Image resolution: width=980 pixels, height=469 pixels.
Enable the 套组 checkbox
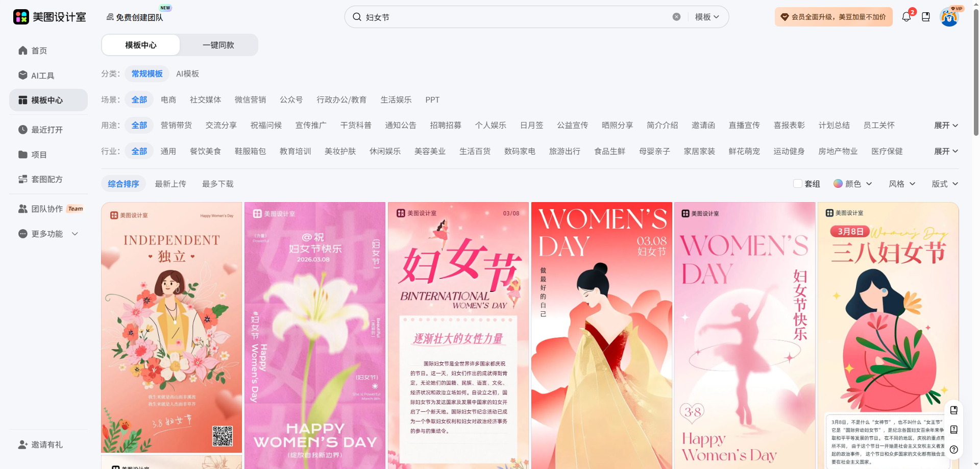point(798,184)
